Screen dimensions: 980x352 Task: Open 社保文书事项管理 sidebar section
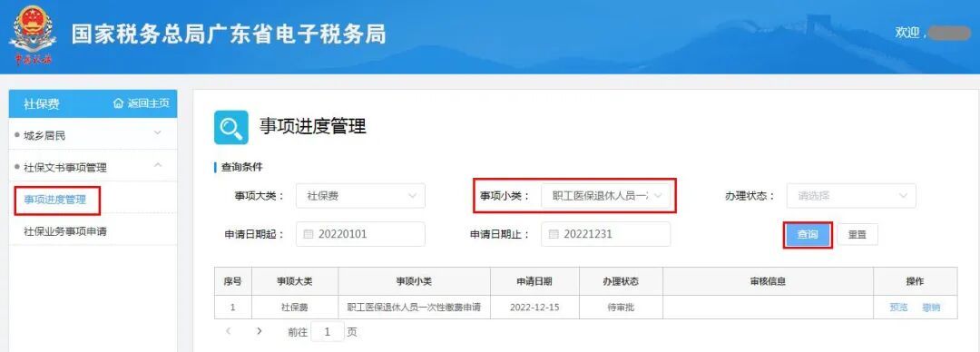pos(93,166)
